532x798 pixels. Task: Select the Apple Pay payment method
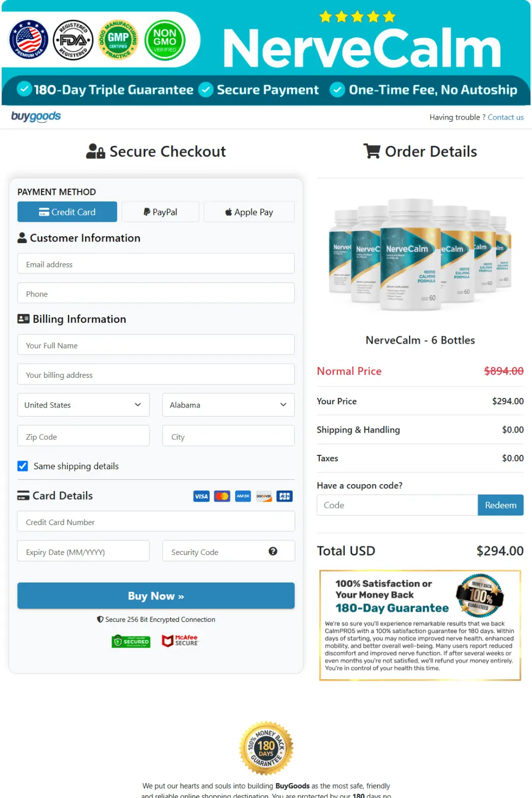[249, 212]
